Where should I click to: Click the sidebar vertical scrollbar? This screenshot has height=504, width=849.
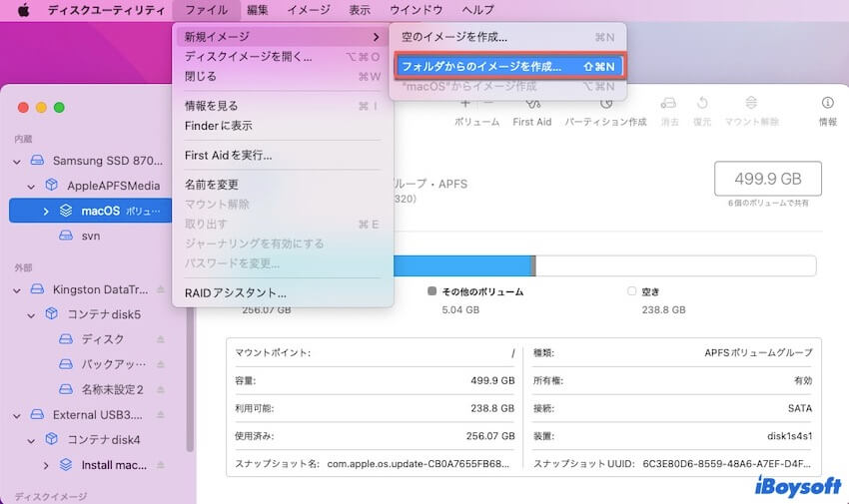click(190, 378)
